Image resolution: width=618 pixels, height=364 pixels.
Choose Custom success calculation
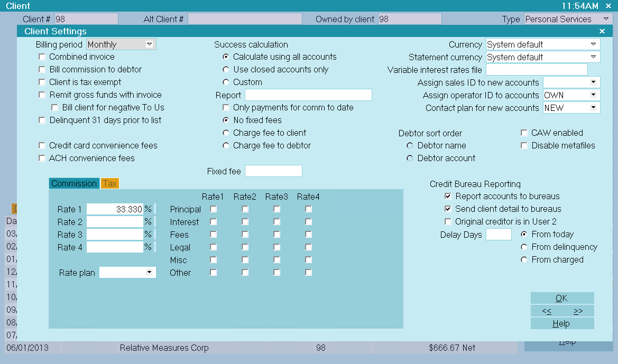(x=226, y=82)
